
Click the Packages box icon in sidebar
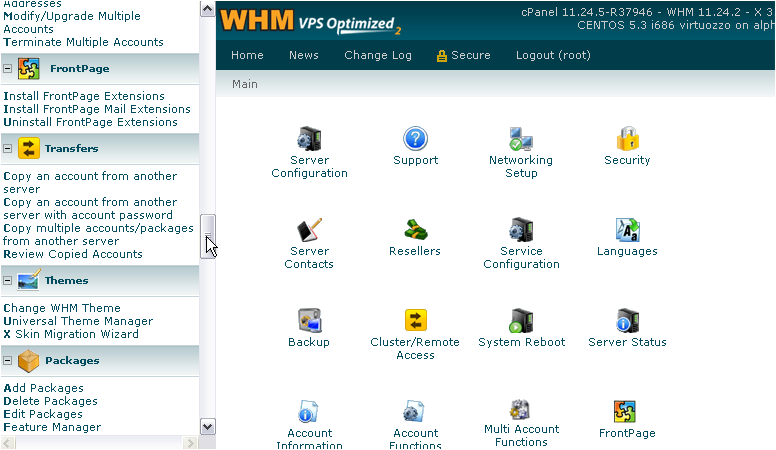[x=29, y=360]
